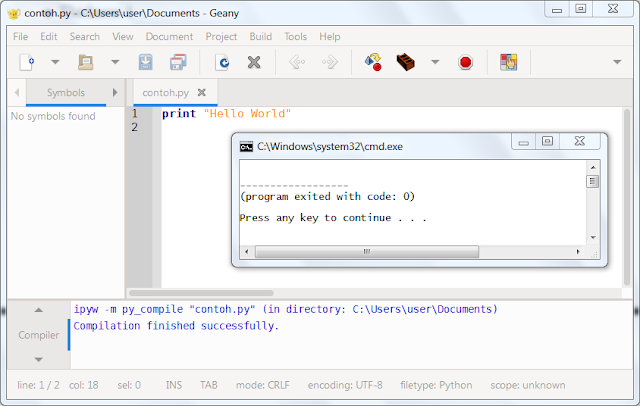This screenshot has height=406, width=640.
Task: Switch message tabs with down arrow
Action: point(38,359)
